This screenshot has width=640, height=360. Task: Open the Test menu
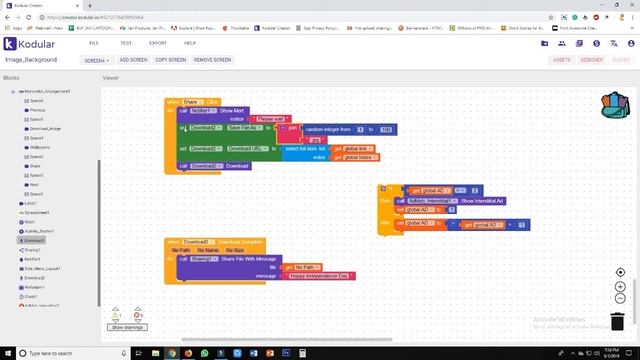click(126, 43)
